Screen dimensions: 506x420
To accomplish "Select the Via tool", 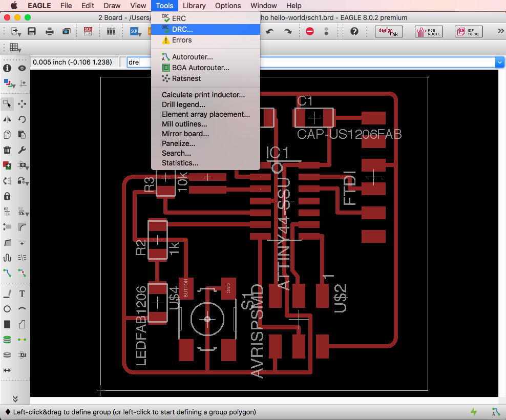I will [x=7, y=340].
